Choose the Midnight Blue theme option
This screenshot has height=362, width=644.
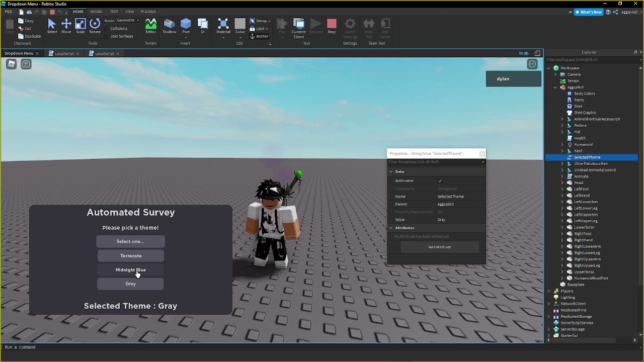(x=131, y=270)
